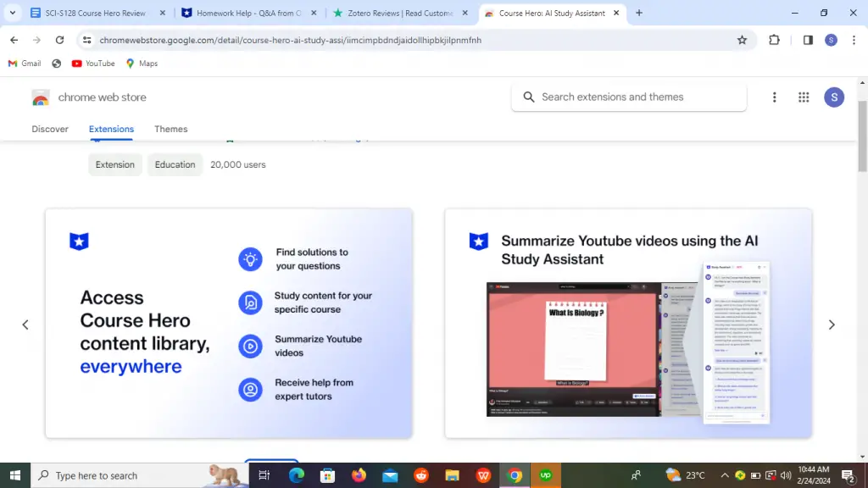The height and width of the screenshot is (488, 868).
Task: Switch to the Discover tab
Action: point(50,129)
